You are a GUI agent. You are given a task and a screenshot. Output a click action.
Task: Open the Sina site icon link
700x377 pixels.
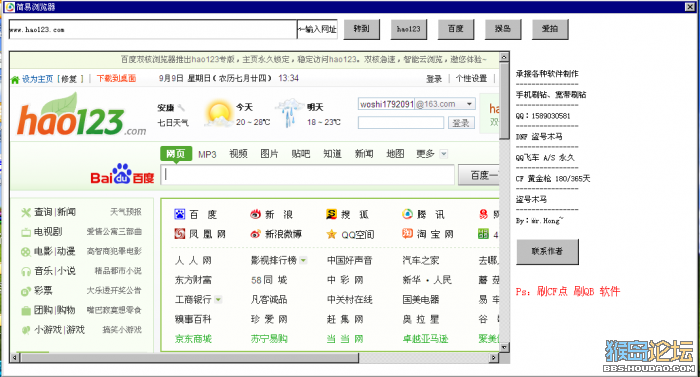255,214
